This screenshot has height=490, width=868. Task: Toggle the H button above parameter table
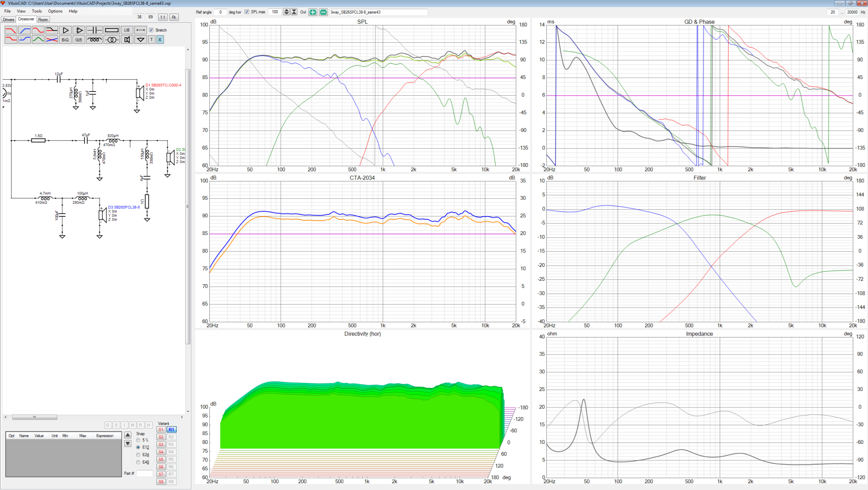[x=149, y=425]
